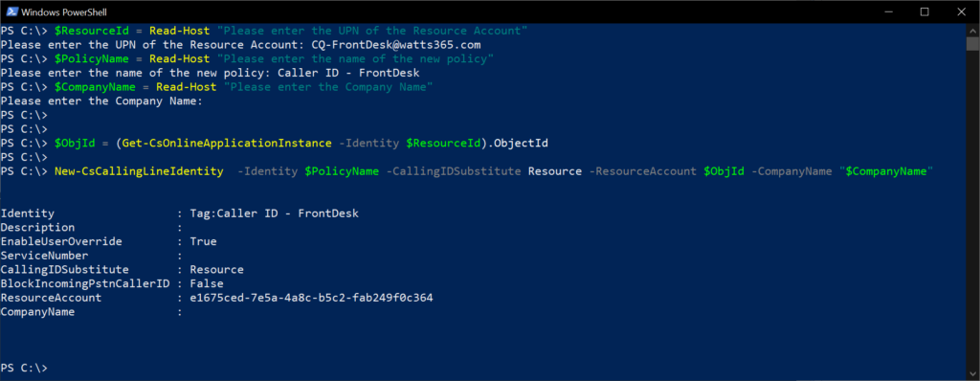Click the vertical scrollbar thumb
Viewport: 980px width, 381px height.
pyautogui.click(x=972, y=43)
